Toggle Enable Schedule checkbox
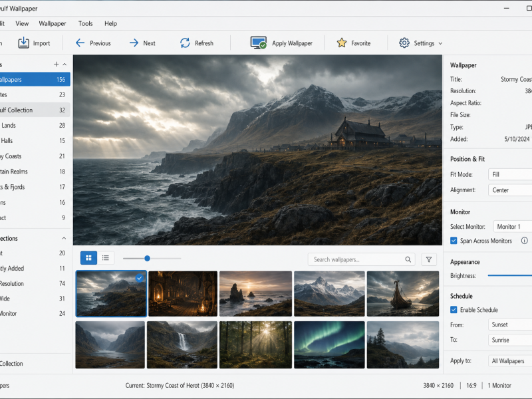The image size is (532, 399). tap(454, 310)
